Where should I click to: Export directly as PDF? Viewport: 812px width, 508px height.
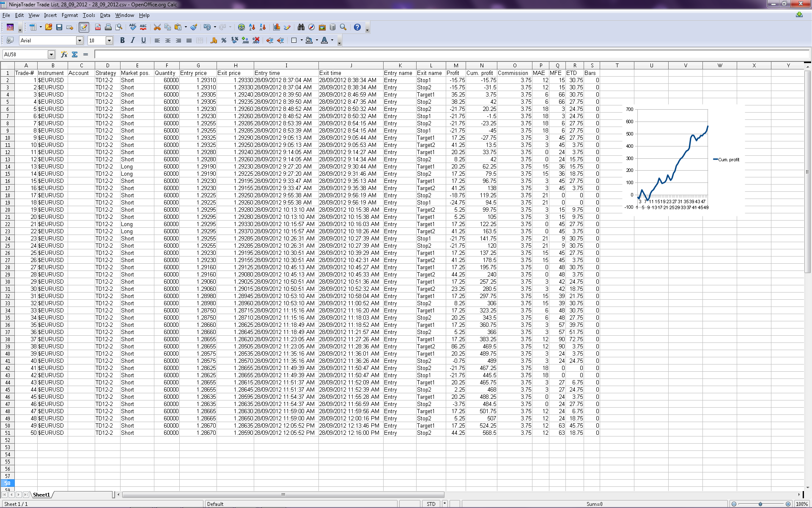pos(98,27)
